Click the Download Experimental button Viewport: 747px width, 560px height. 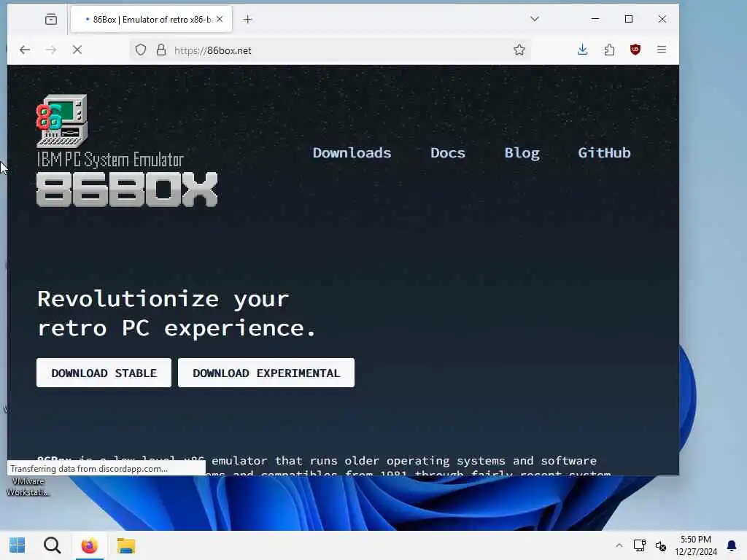(x=266, y=373)
